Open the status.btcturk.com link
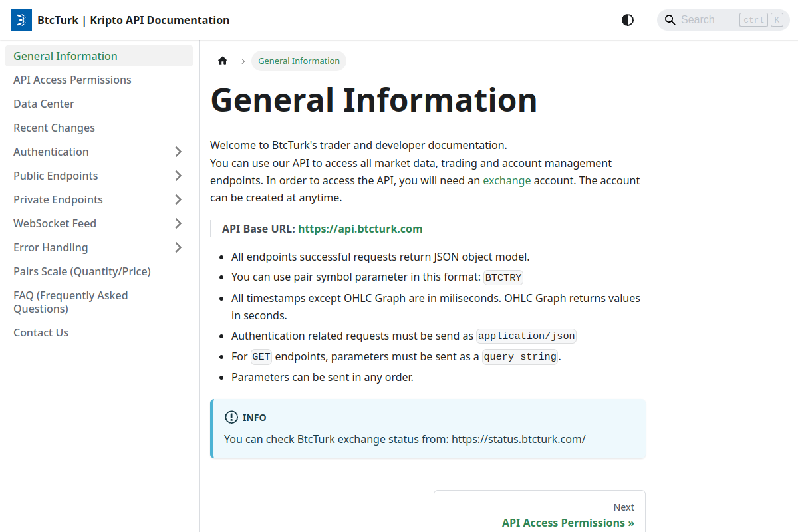This screenshot has height=532, width=798. [519, 439]
